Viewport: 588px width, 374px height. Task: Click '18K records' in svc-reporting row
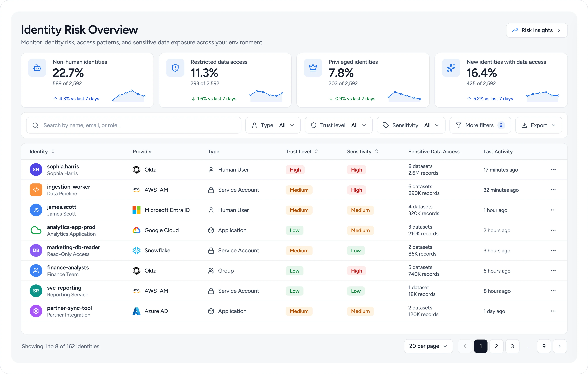click(422, 294)
